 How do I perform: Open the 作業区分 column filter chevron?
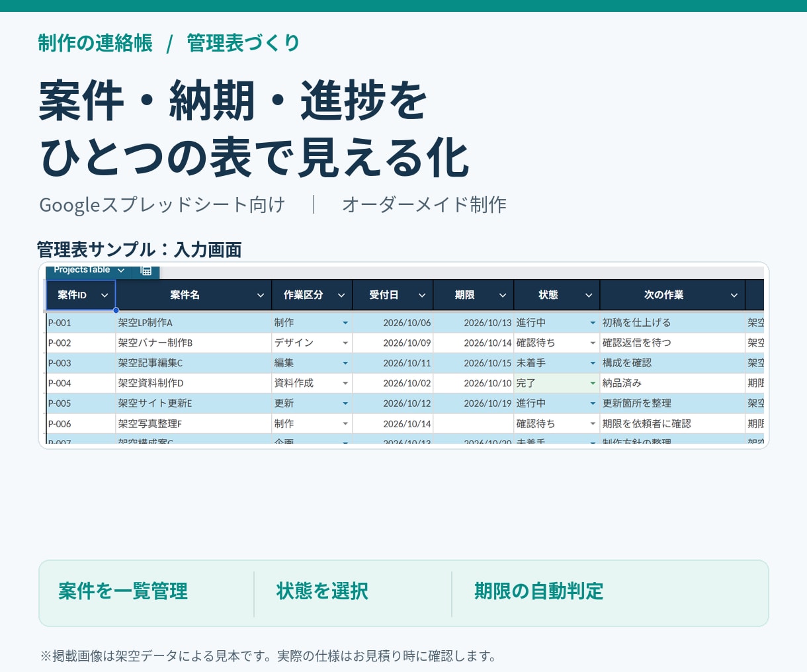point(341,295)
